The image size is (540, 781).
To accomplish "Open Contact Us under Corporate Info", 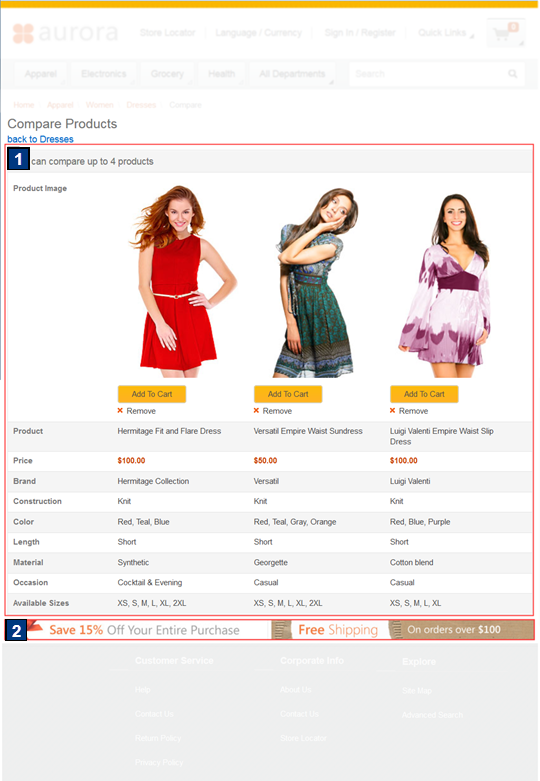I will click(299, 714).
